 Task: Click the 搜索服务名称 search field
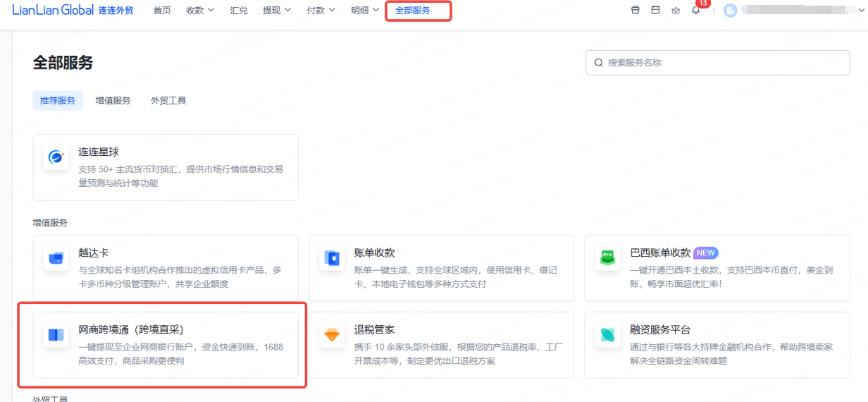coord(717,63)
